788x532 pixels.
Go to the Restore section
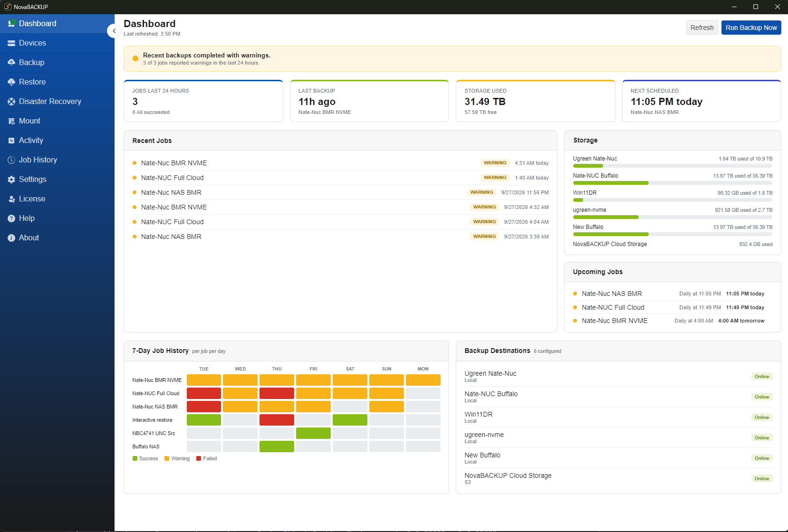click(57, 82)
